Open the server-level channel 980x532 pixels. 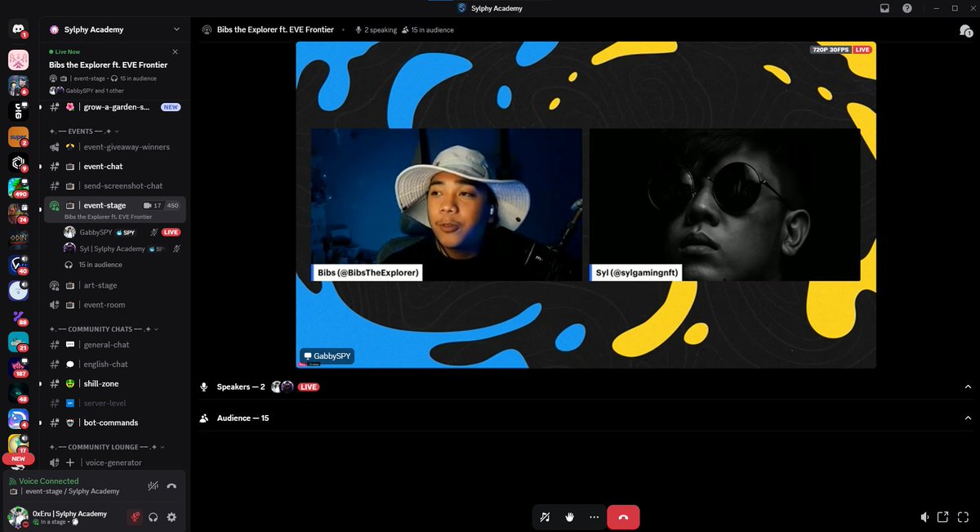tap(115, 404)
